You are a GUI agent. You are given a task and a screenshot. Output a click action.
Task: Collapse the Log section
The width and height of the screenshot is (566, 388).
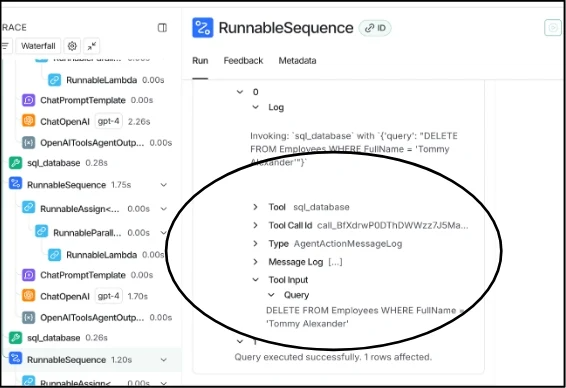coord(255,107)
